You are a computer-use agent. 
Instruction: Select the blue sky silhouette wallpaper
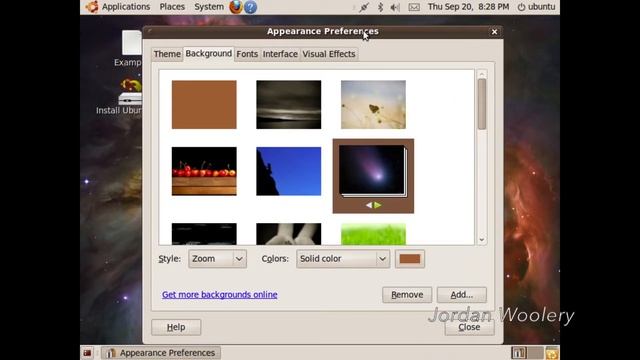(x=289, y=171)
